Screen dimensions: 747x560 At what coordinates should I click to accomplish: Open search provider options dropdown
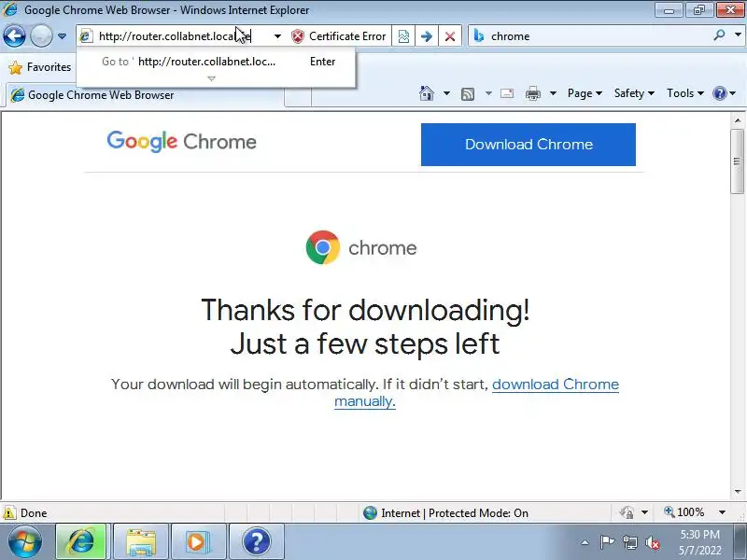[738, 35]
